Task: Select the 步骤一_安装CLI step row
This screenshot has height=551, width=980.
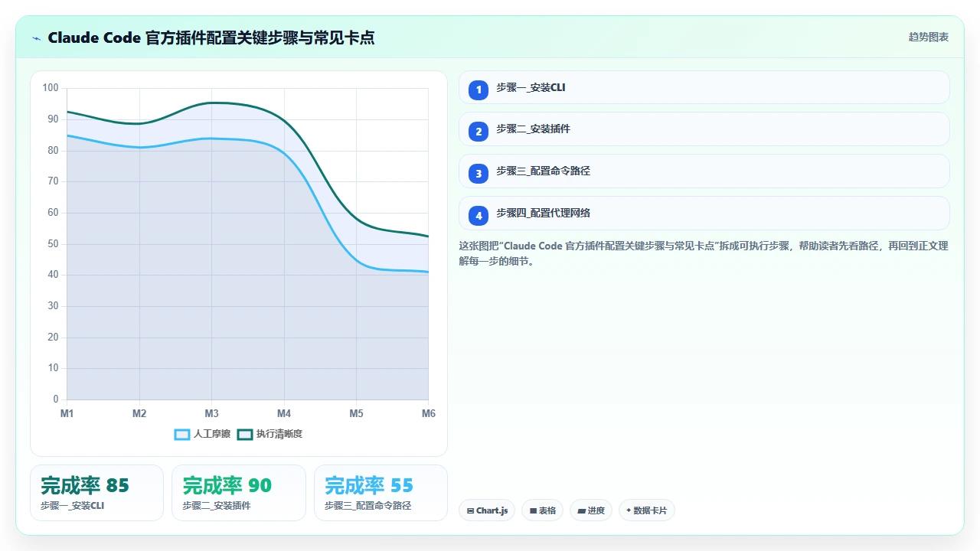Action: 704,87
